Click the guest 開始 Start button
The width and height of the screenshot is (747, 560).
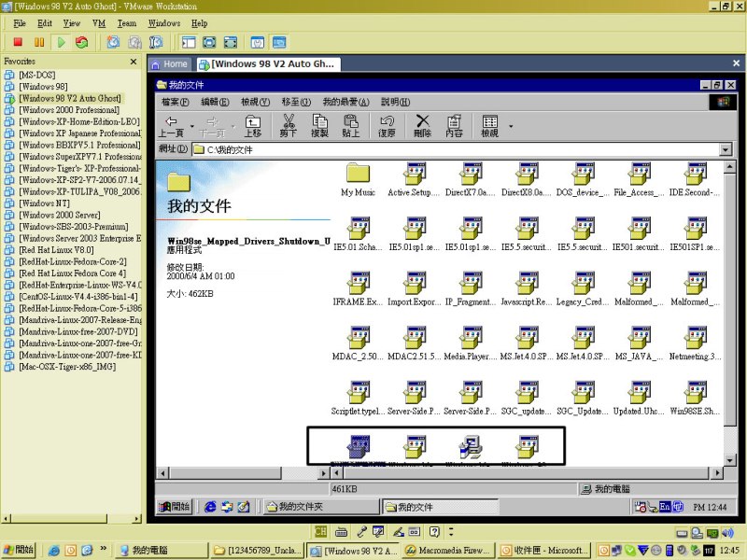tap(175, 507)
